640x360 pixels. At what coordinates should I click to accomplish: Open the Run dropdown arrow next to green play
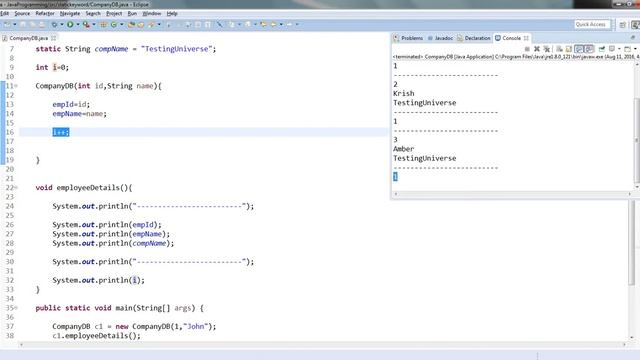point(78,24)
